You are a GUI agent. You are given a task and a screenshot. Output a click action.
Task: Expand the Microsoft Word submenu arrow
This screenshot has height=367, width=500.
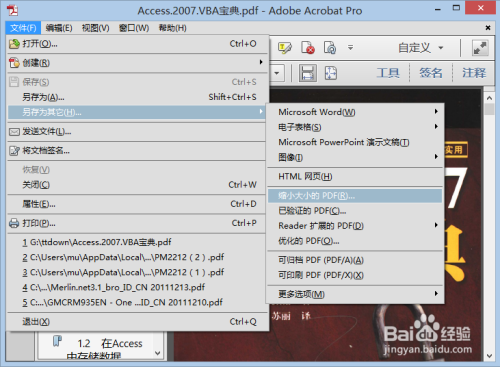pyautogui.click(x=436, y=111)
